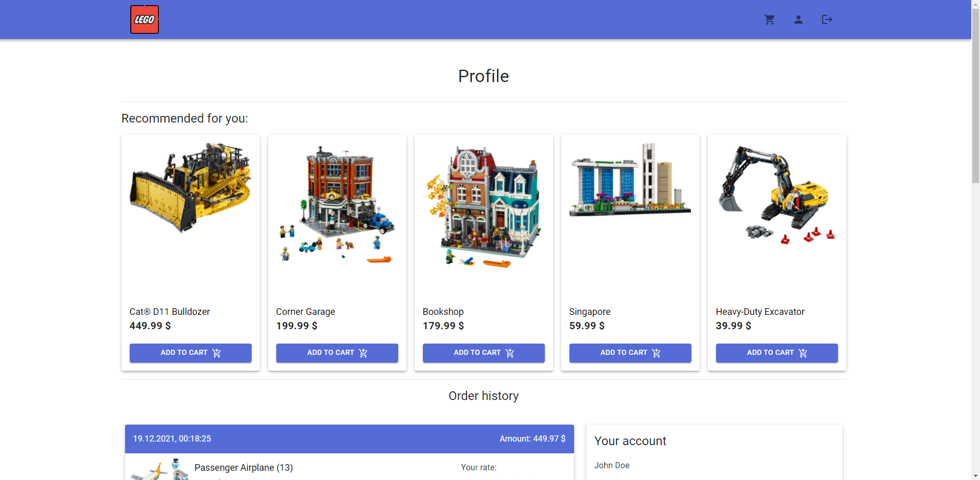Click the Passenger Airplane (13) order item
Screen dimensions: 980x480
[x=243, y=468]
